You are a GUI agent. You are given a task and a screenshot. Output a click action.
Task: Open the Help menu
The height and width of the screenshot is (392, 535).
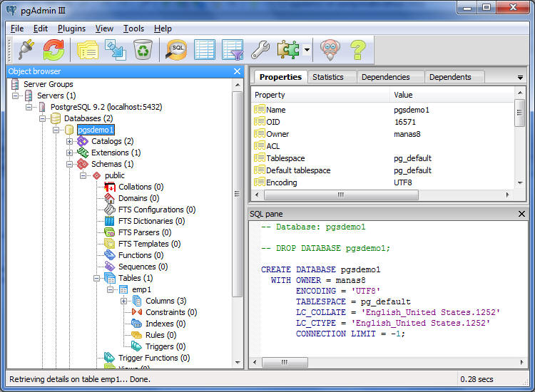[x=163, y=29]
